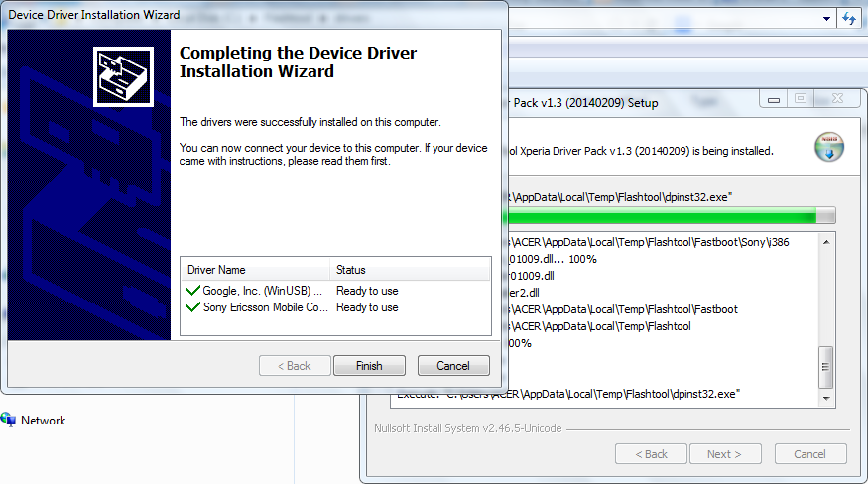Select the Sony Ericsson Mobile Co... driver row
868x484 pixels.
(335, 306)
